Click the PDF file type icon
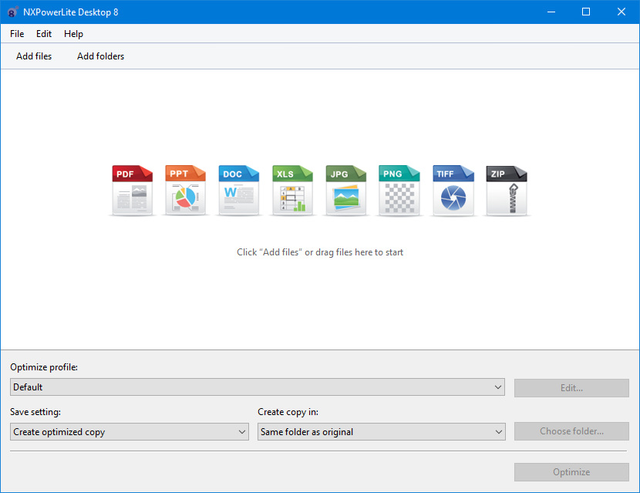Screen dimensions: 640x493 pos(132,190)
